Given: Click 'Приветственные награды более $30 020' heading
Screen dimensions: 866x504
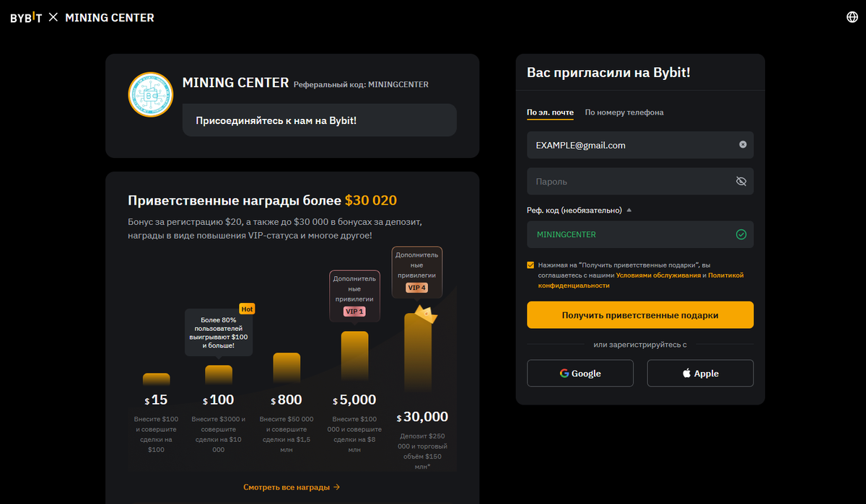Looking at the screenshot, I should (262, 200).
